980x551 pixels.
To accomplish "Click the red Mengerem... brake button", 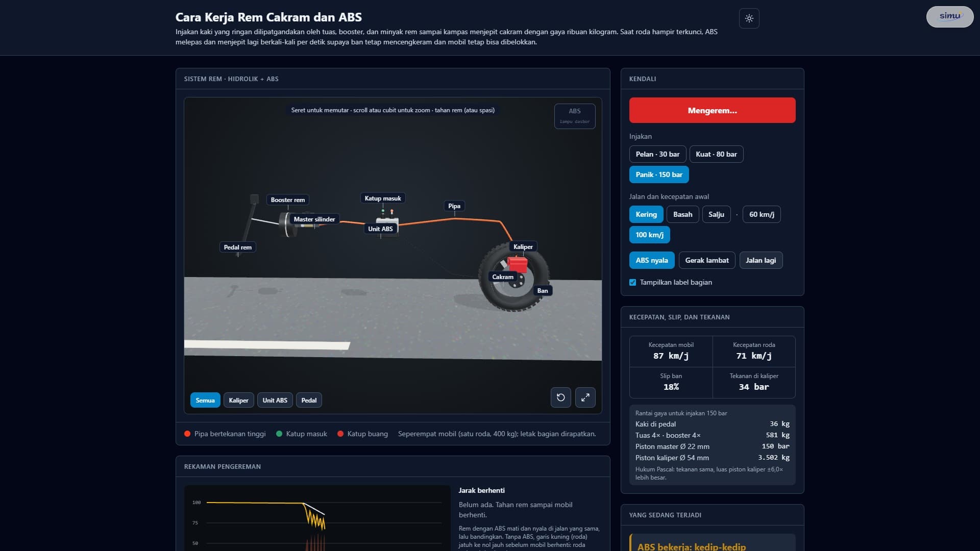I will (712, 110).
